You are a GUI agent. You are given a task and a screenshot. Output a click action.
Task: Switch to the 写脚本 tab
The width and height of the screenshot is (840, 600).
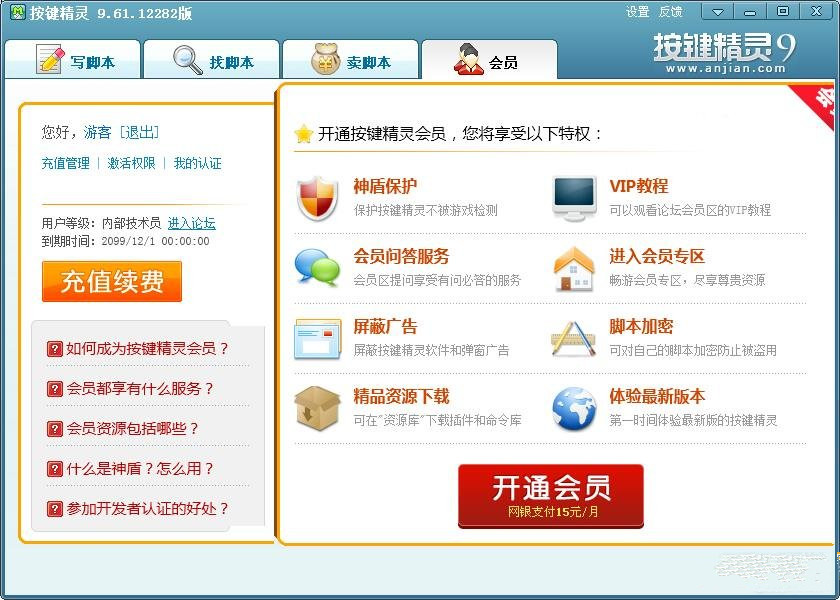tap(72, 59)
